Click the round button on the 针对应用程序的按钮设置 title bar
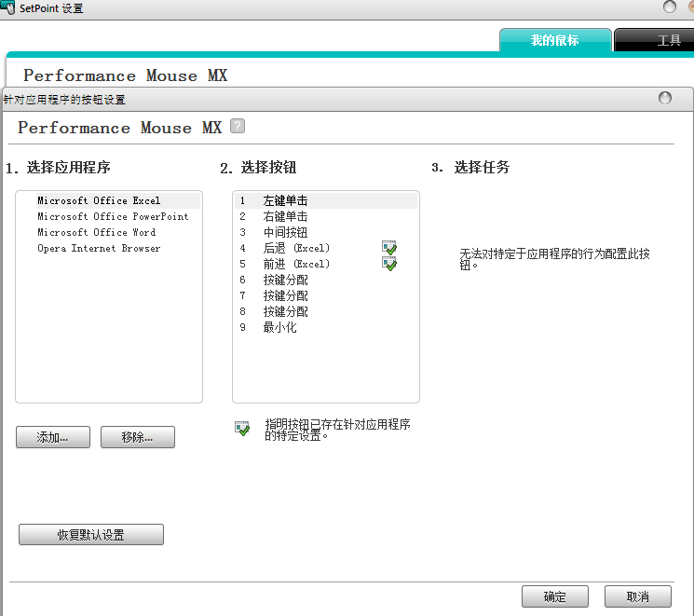 (665, 98)
